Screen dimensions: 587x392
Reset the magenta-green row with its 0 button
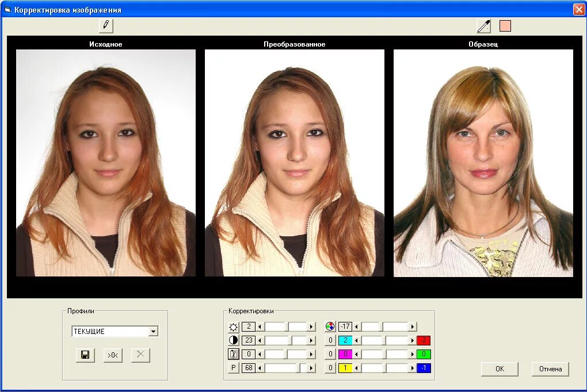coord(330,354)
